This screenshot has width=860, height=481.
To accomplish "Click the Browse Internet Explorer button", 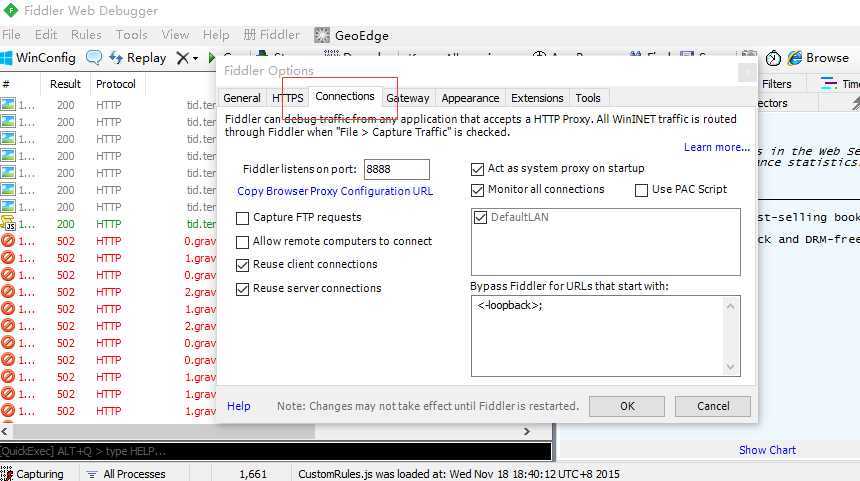I will (x=818, y=58).
